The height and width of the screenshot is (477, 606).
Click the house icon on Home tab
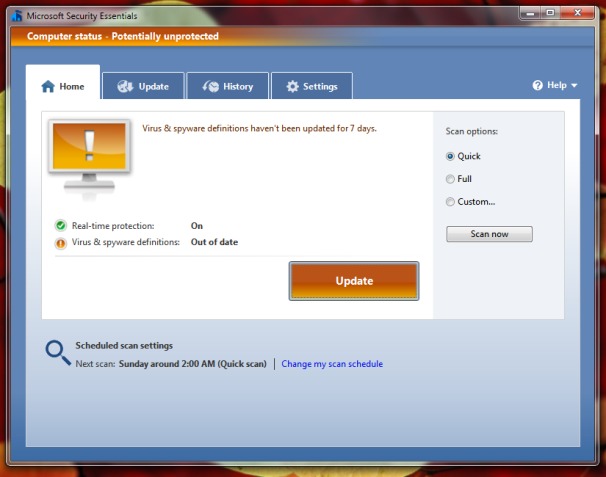47,86
